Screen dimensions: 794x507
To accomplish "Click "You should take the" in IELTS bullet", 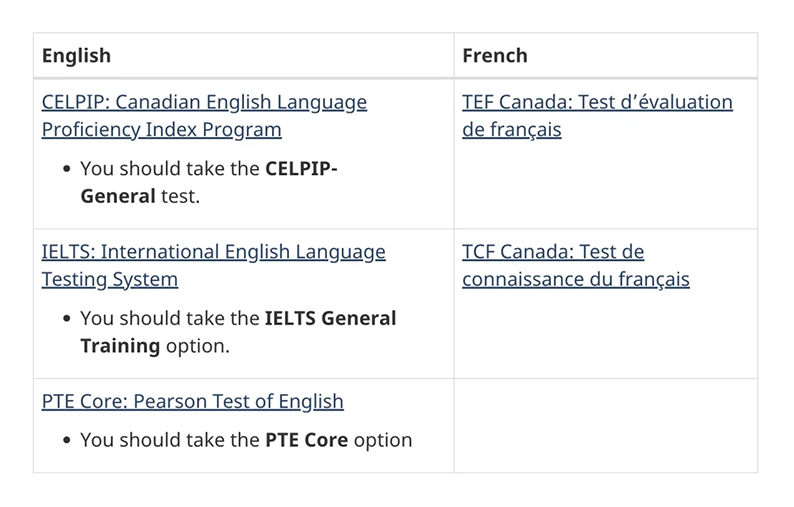I will [x=169, y=319].
